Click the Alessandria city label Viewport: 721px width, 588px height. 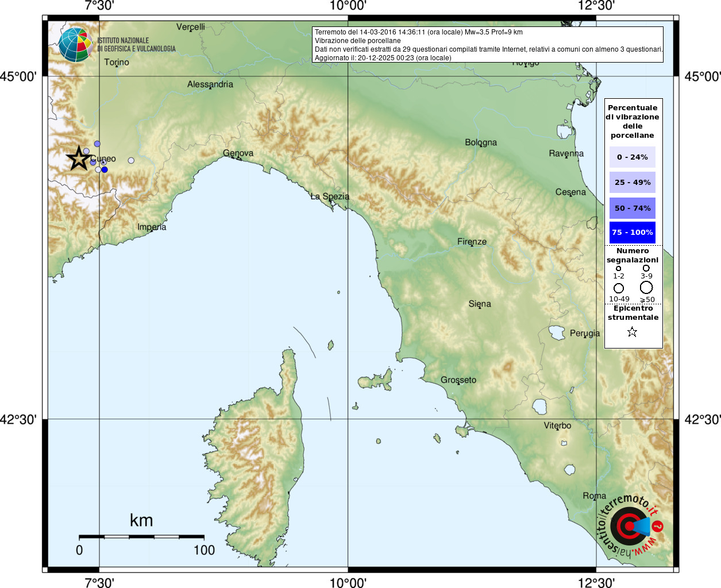(x=210, y=84)
